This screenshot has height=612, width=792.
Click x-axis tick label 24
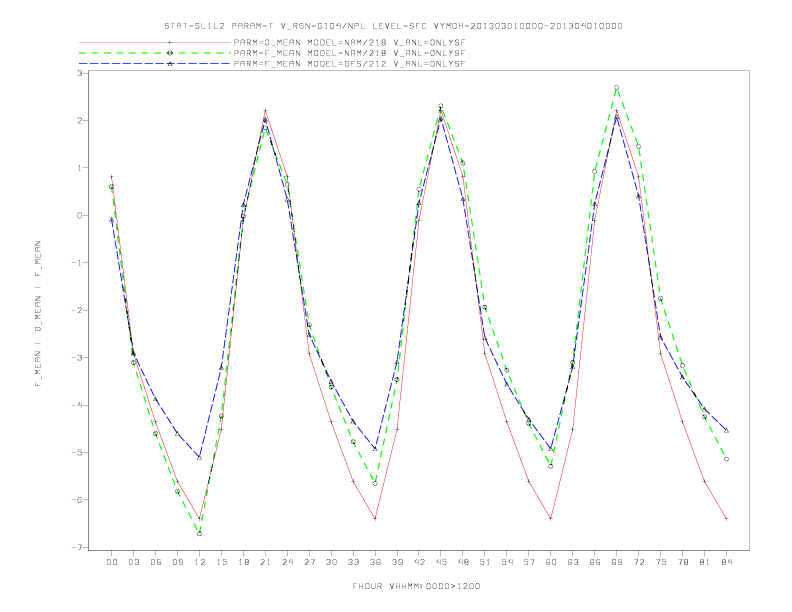tap(287, 562)
